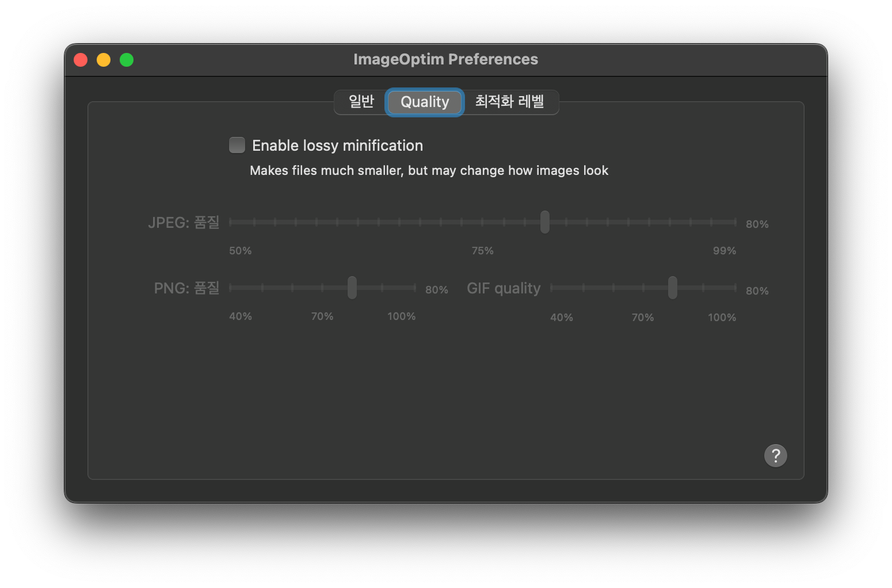Screen dimensions: 892x588
Task: Click the PNG 품질 slider knob
Action: click(352, 288)
